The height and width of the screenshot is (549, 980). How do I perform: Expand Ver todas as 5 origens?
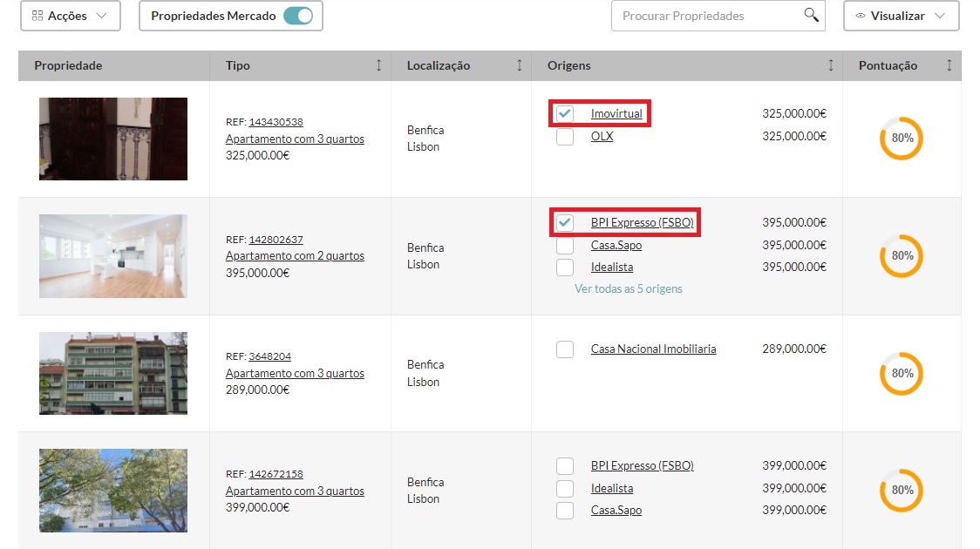pyautogui.click(x=628, y=288)
